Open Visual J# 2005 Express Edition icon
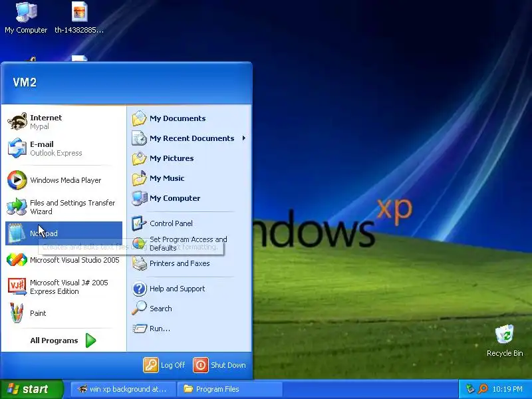 [17, 287]
